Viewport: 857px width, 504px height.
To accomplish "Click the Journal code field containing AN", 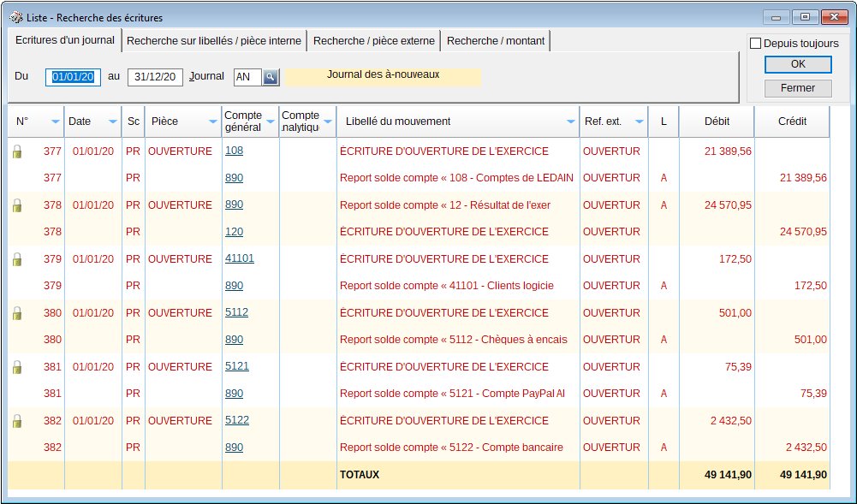I will pyautogui.click(x=247, y=77).
